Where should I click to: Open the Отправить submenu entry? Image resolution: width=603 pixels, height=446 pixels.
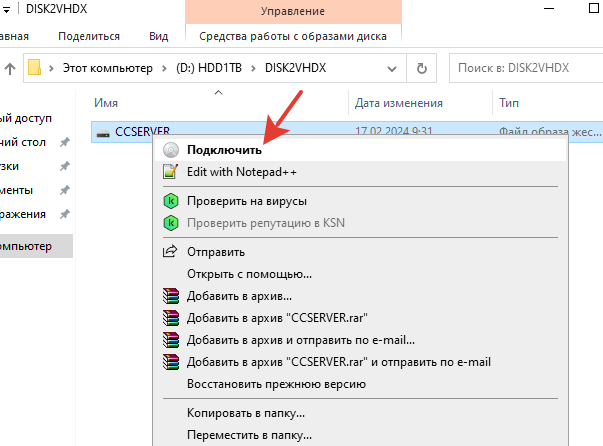tap(360, 252)
